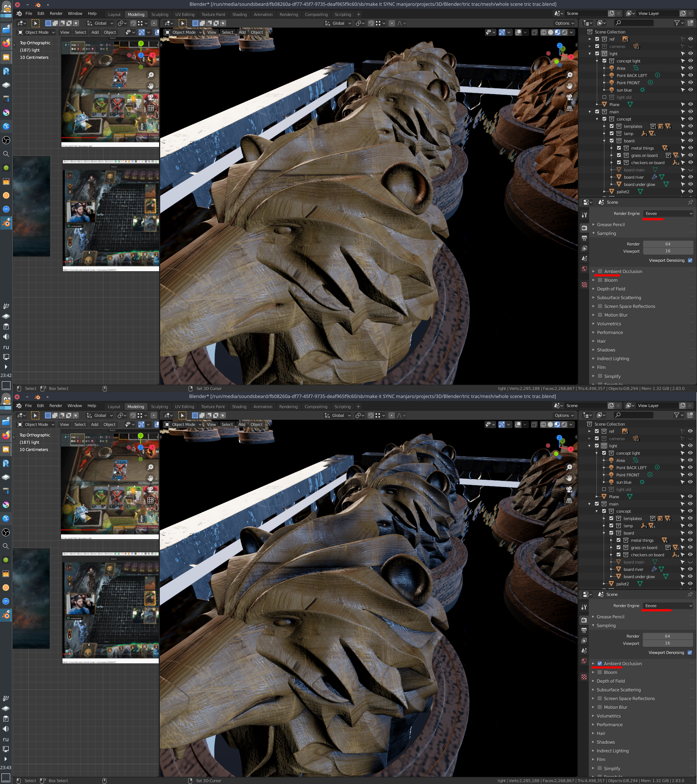This screenshot has width=697, height=784.
Task: Expand 'ref' collection in upper outliner
Action: coord(589,39)
